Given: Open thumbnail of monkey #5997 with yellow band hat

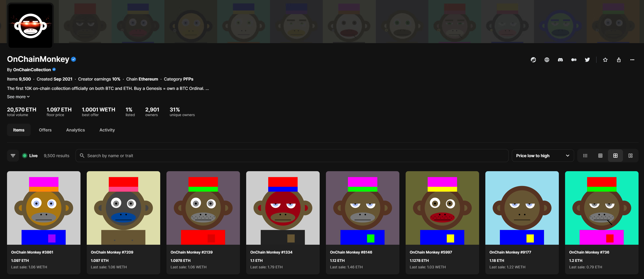Looking at the screenshot, I should coord(442,208).
